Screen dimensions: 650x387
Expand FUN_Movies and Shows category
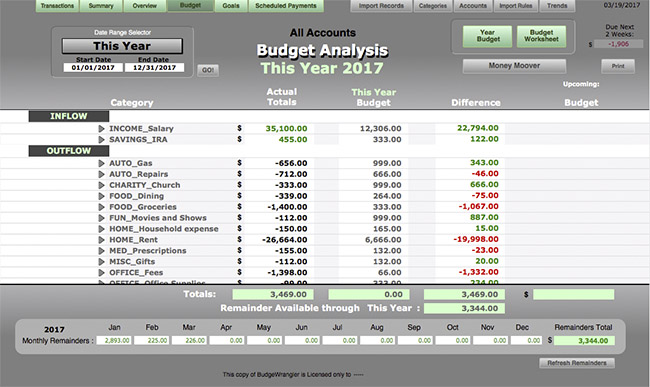[101, 218]
